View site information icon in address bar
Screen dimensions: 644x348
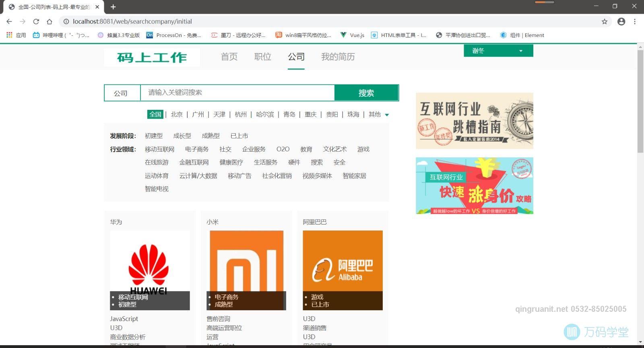pos(66,21)
